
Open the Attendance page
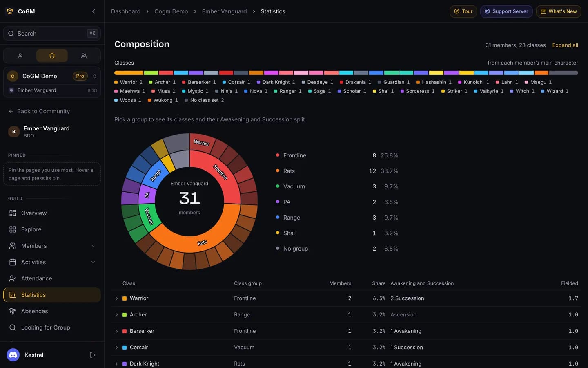[x=52, y=278]
